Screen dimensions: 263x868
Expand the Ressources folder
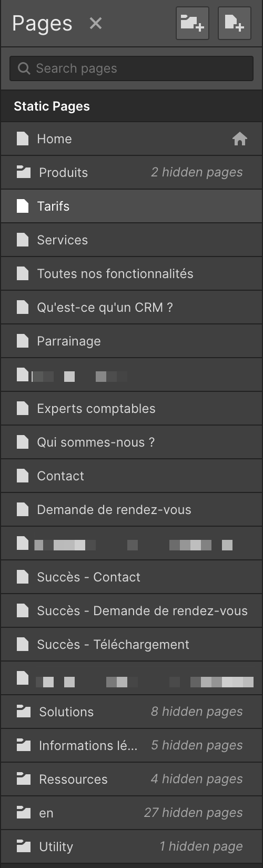tap(131, 779)
